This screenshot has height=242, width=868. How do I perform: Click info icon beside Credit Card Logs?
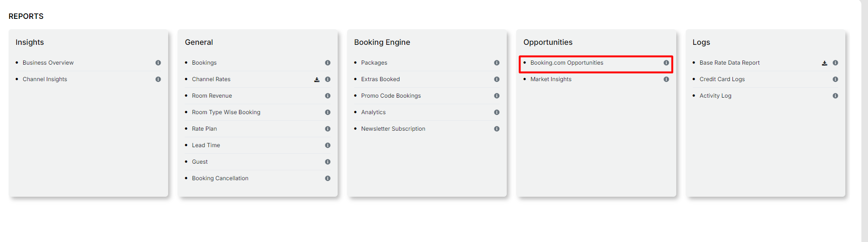pos(835,79)
